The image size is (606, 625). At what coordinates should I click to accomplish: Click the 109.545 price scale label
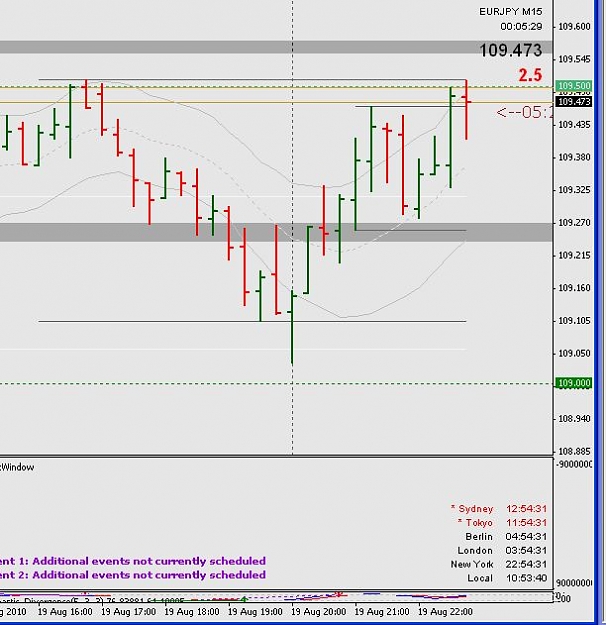tap(574, 59)
